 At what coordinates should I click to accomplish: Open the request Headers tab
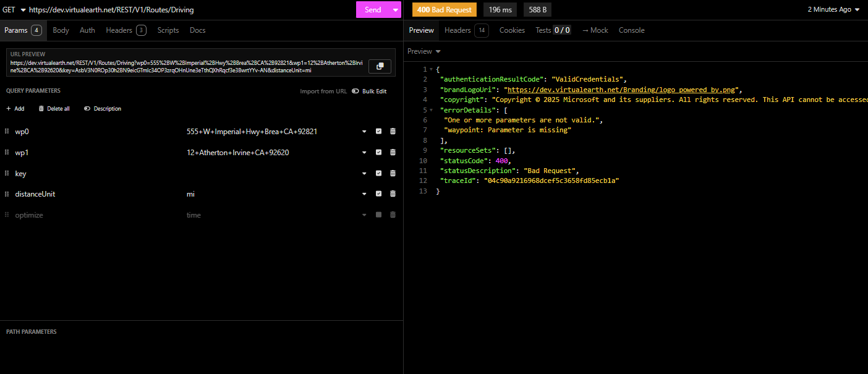tap(126, 30)
